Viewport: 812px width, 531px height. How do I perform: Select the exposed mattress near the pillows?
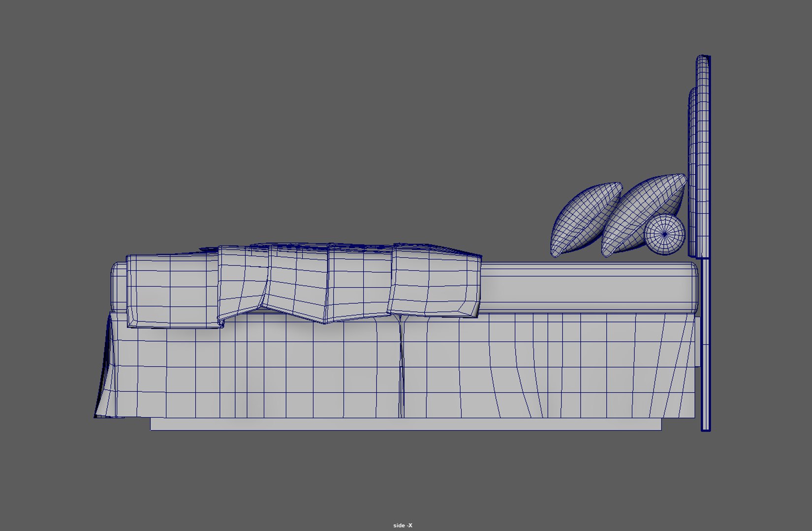coord(589,288)
